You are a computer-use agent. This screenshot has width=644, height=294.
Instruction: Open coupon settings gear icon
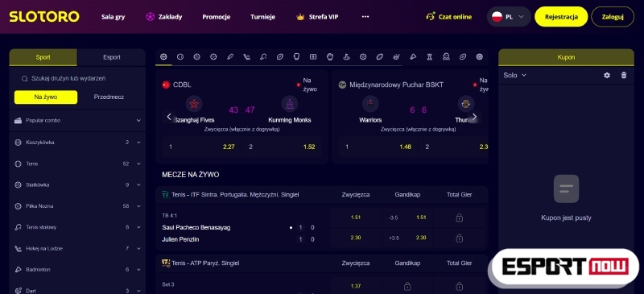pos(607,75)
